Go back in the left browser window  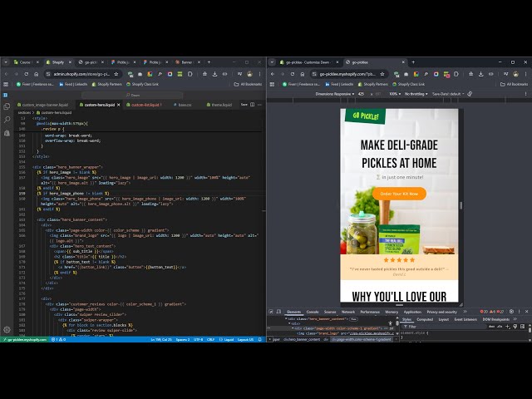(6, 74)
